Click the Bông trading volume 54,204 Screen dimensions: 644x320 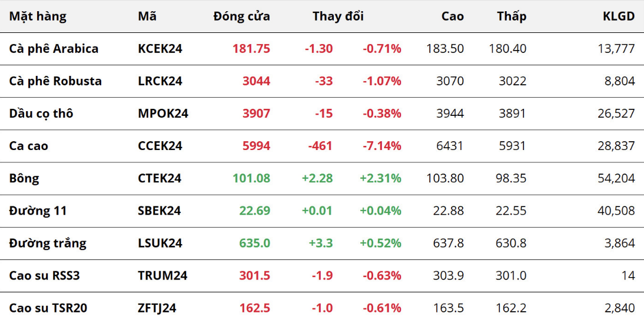pyautogui.click(x=616, y=178)
